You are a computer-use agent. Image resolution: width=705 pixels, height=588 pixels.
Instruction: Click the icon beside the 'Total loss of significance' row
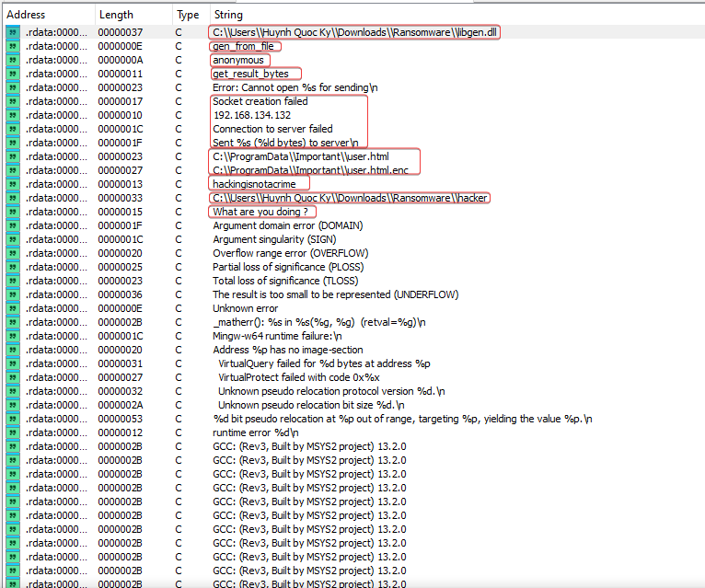pos(13,281)
